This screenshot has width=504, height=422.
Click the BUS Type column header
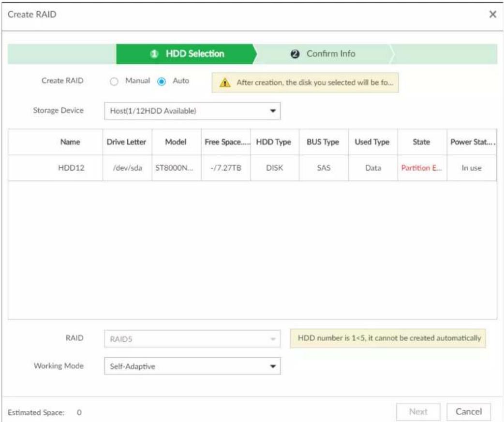[323, 142]
